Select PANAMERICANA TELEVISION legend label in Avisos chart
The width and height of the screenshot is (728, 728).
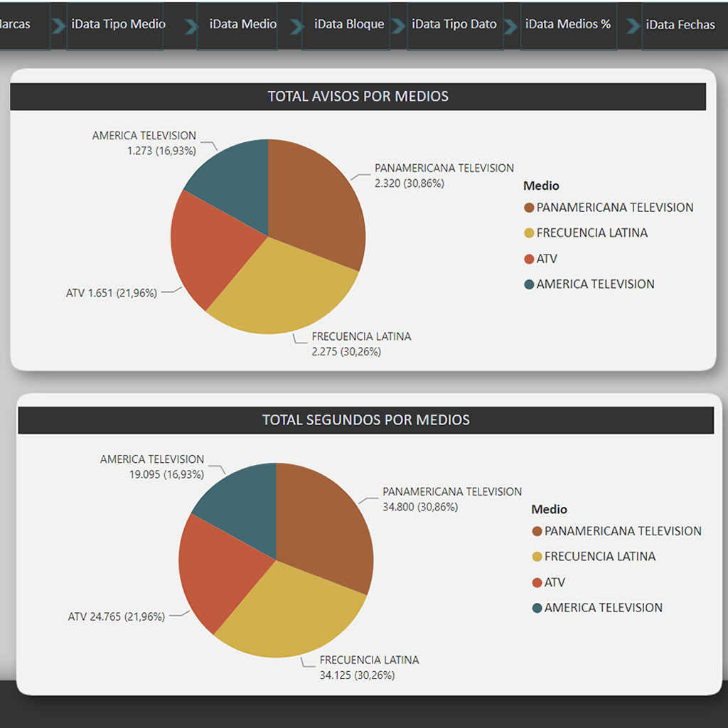click(x=615, y=208)
